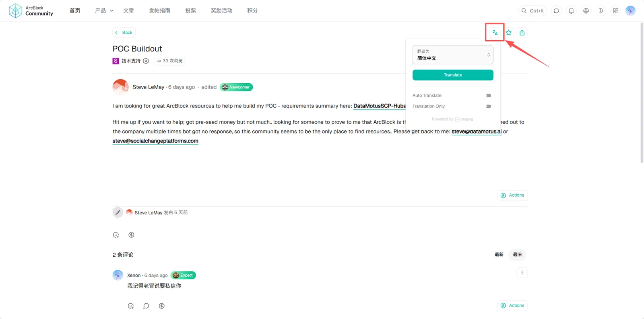Click the steve@socialchangeplatforms.com link
This screenshot has height=319, width=644.
tap(155, 141)
